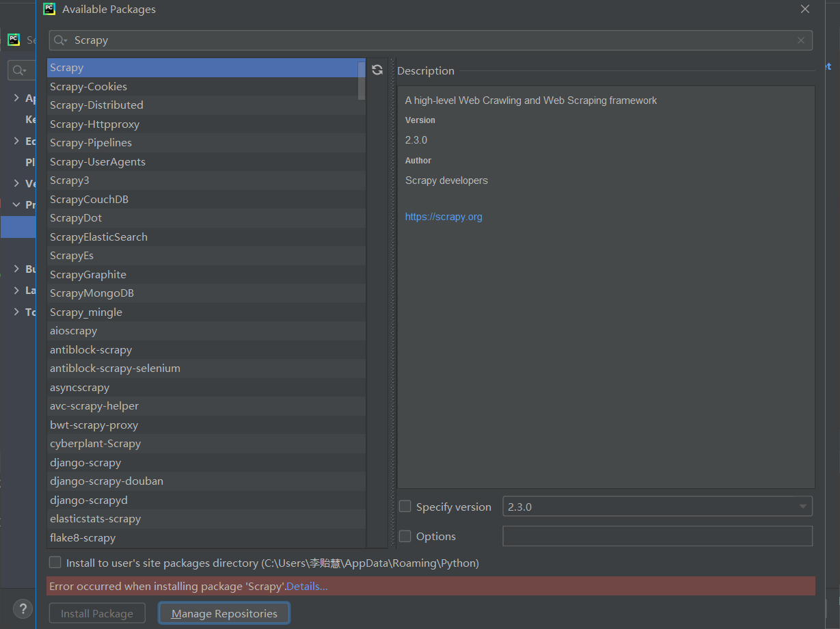
Task: Select the ScrapyEs package
Action: coord(206,256)
